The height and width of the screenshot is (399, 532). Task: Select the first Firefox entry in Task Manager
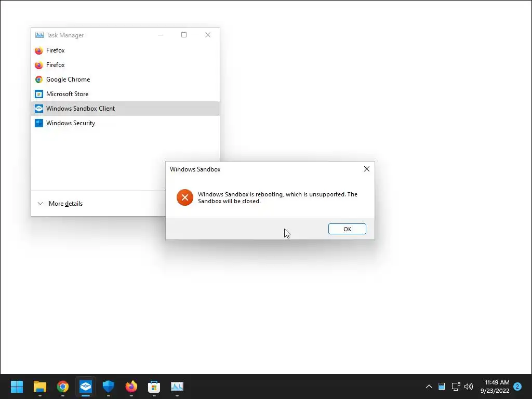[125, 50]
